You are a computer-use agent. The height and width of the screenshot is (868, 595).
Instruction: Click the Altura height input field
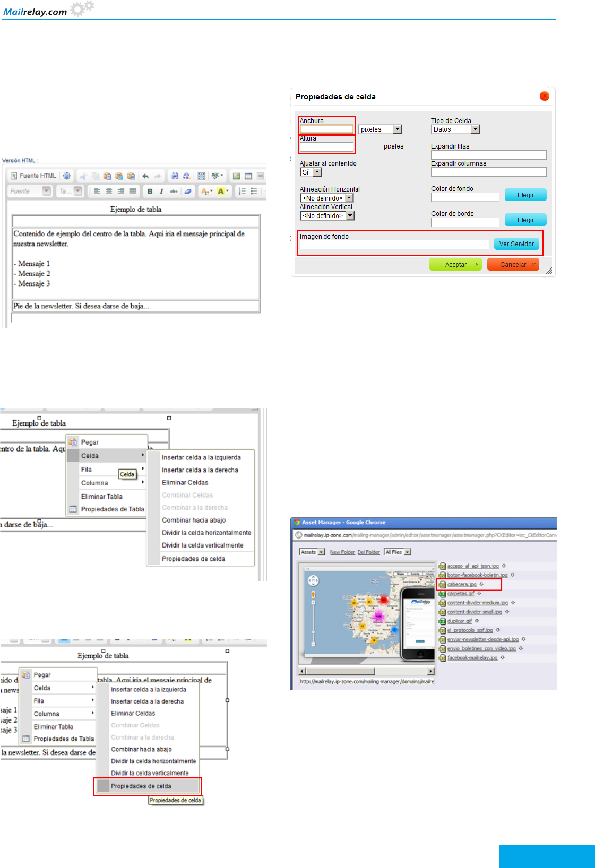(x=327, y=146)
